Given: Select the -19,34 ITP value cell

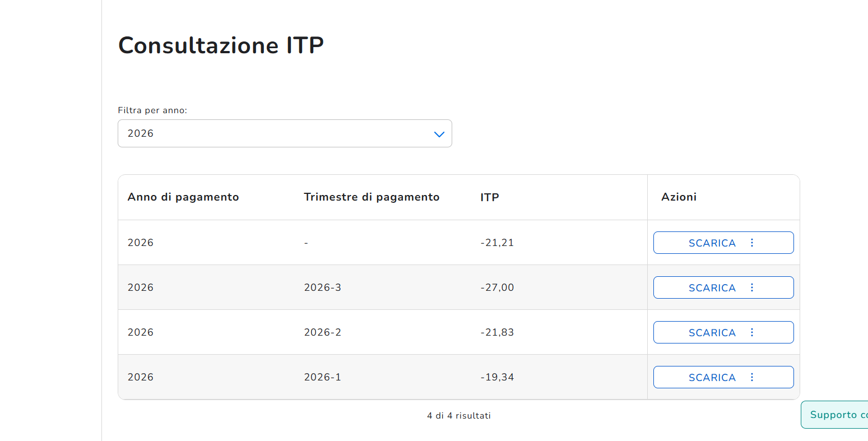Looking at the screenshot, I should coord(497,377).
